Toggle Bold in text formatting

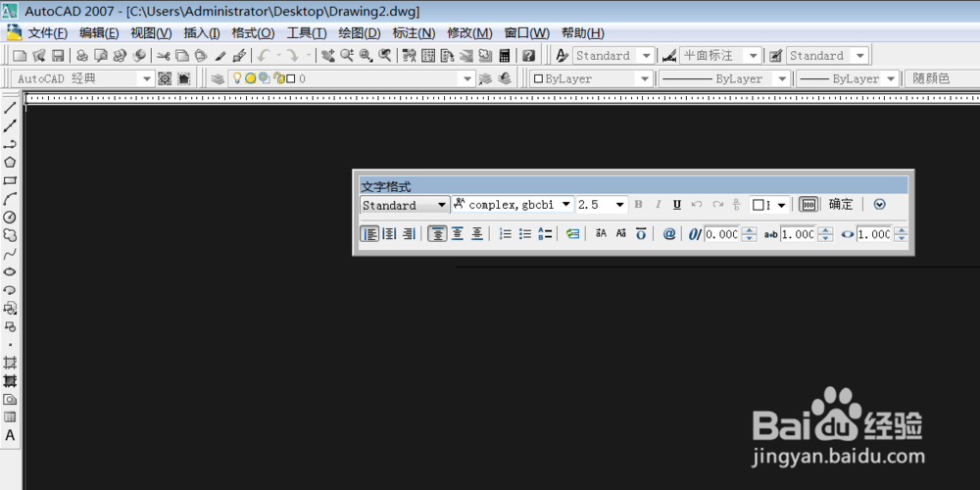638,205
